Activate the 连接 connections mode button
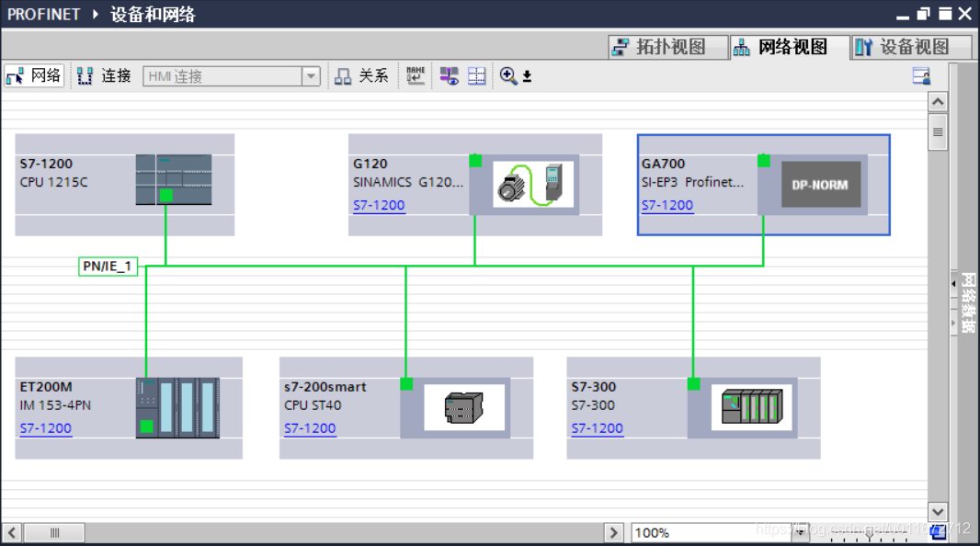 tap(104, 75)
